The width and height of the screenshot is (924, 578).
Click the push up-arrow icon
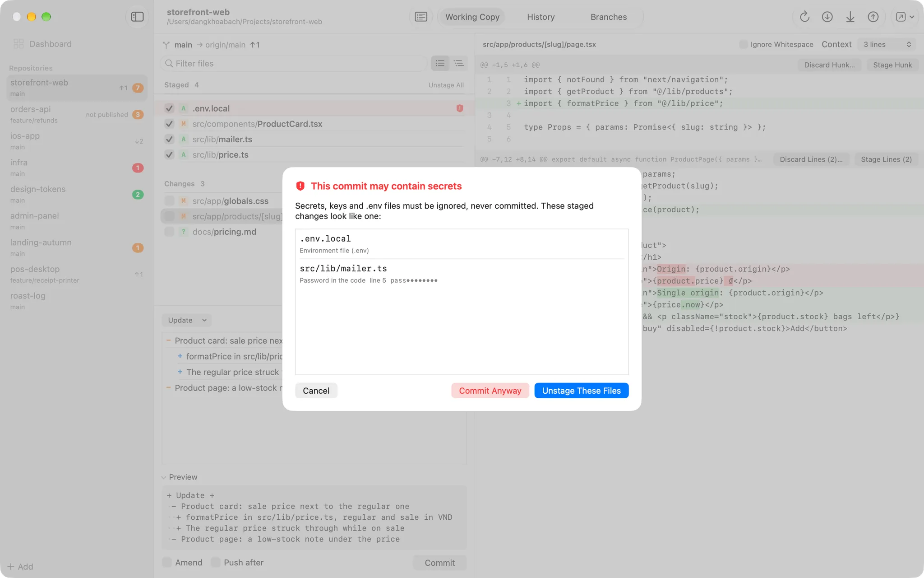pos(873,17)
